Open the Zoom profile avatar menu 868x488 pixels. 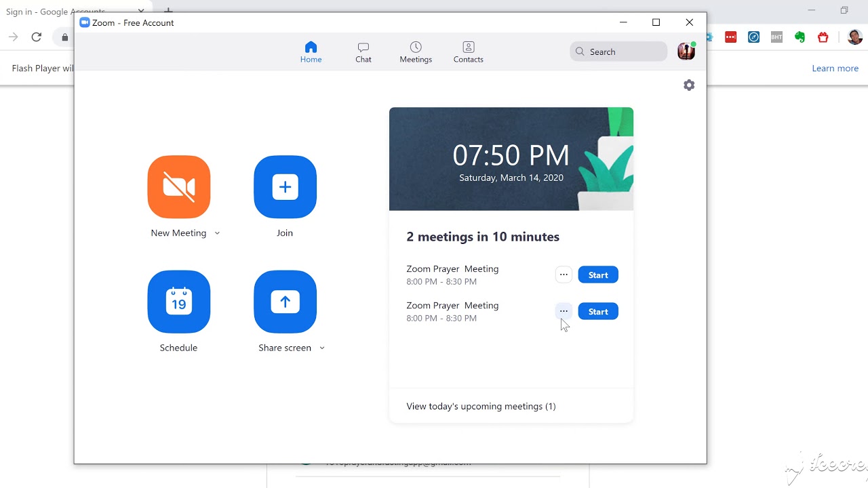click(x=686, y=52)
